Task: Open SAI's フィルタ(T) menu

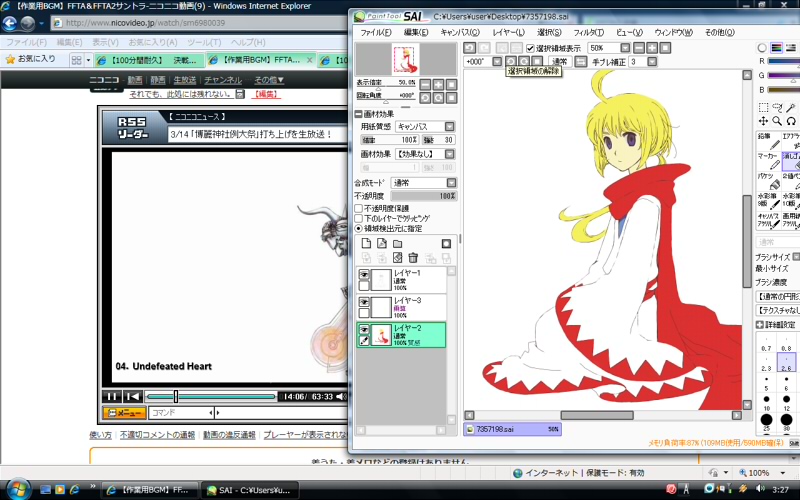Action: pos(588,33)
